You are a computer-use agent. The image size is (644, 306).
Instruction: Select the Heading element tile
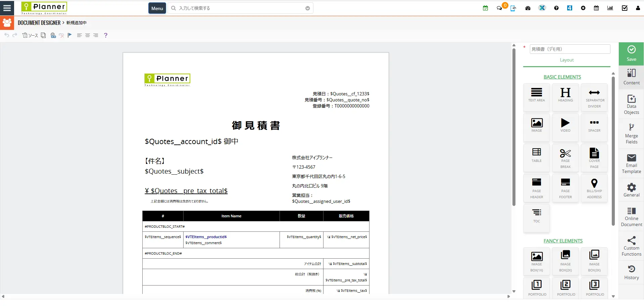click(x=565, y=95)
